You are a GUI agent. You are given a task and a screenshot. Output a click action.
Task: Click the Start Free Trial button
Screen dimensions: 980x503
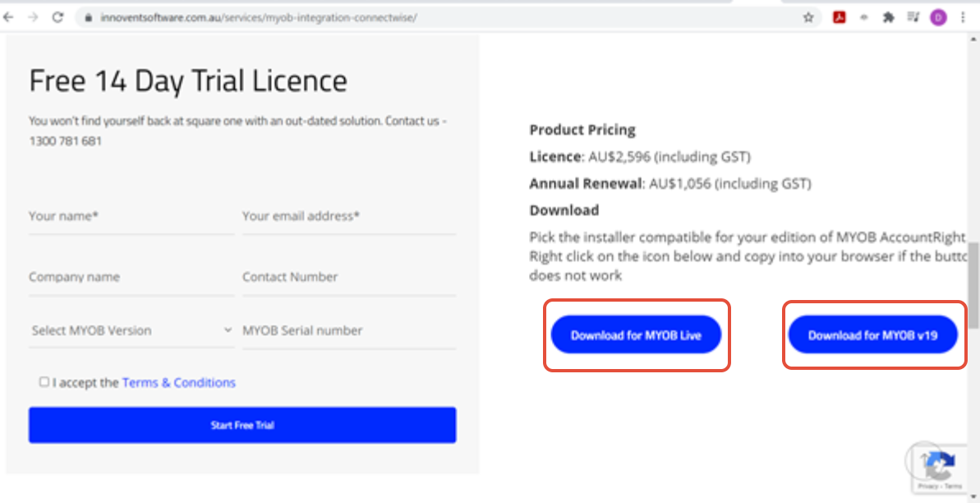(242, 426)
